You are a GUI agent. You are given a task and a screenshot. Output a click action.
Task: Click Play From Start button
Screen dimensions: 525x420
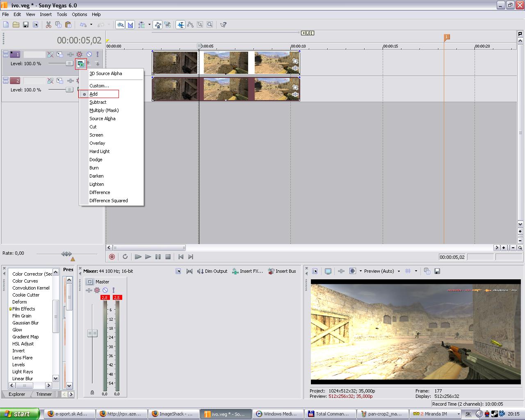click(138, 257)
